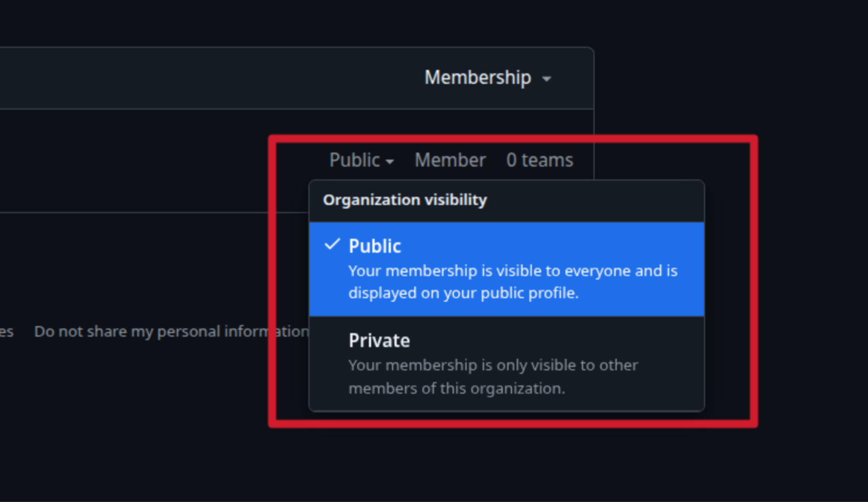Click the caret arrow beside Membership
The width and height of the screenshot is (868, 502).
click(x=547, y=79)
